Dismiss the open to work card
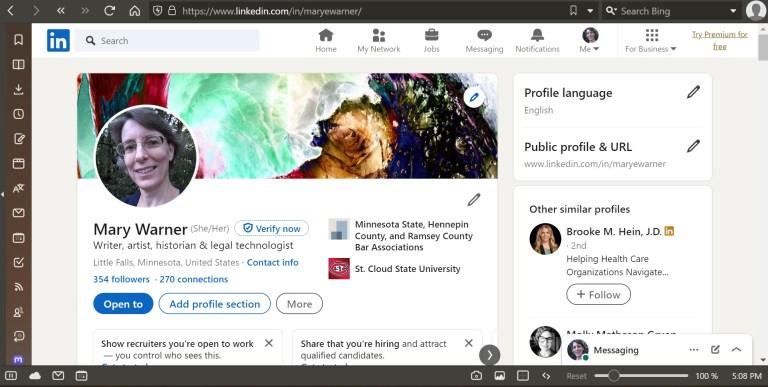This screenshot has width=768, height=387. click(x=268, y=343)
